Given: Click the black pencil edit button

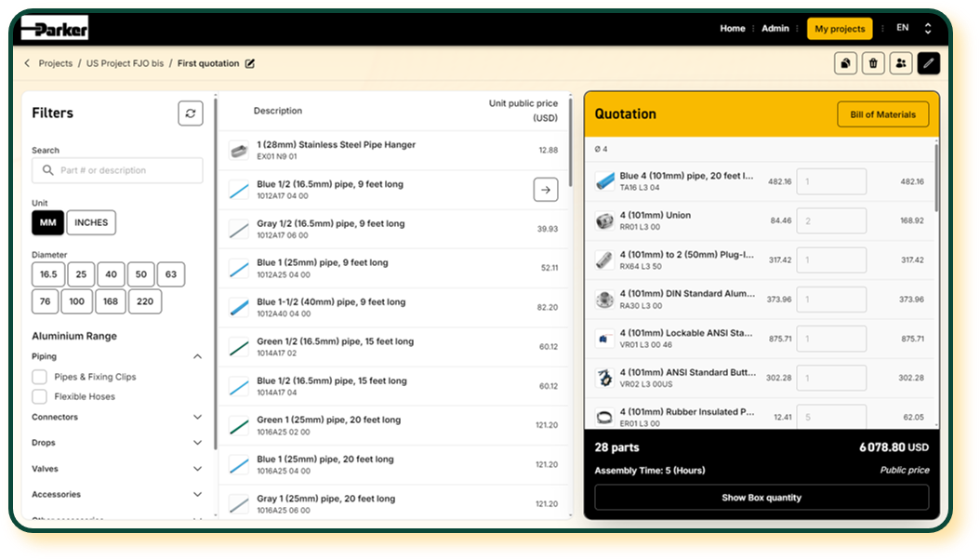Looking at the screenshot, I should point(928,63).
